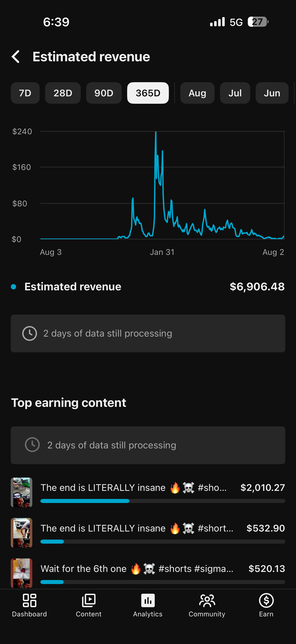Open the Dashboard tab icon
296x644 pixels.
pyautogui.click(x=29, y=600)
